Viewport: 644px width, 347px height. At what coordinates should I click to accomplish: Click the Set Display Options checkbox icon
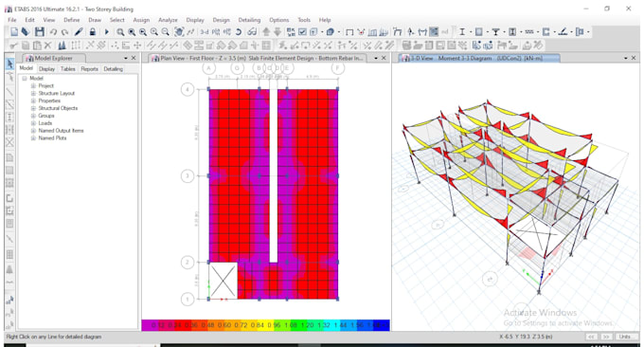tap(303, 31)
